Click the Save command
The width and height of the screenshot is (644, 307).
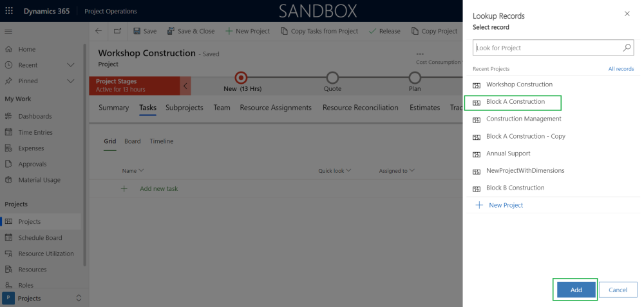pos(144,31)
